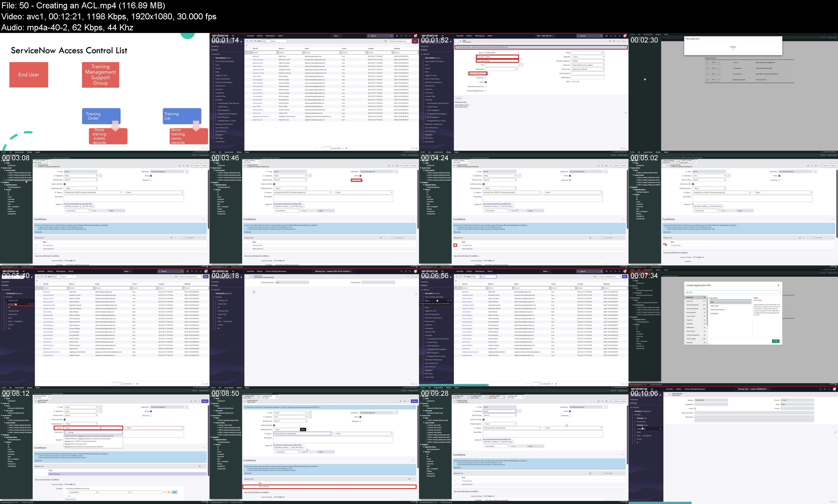Tick Web service access only in 00:01:52
Image resolution: width=838 pixels, height=504 pixels.
[x=486, y=86]
